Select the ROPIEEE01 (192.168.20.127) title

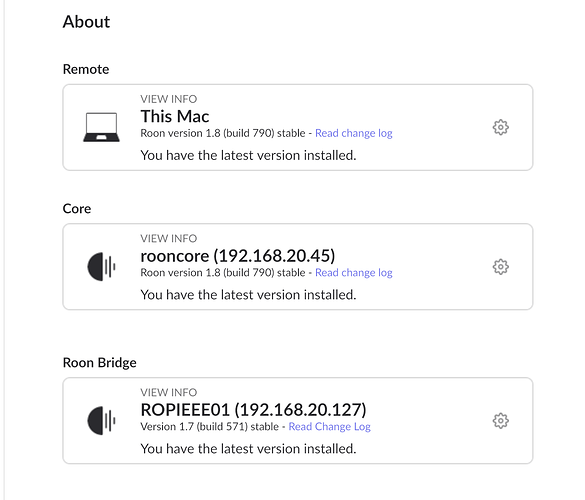253,410
